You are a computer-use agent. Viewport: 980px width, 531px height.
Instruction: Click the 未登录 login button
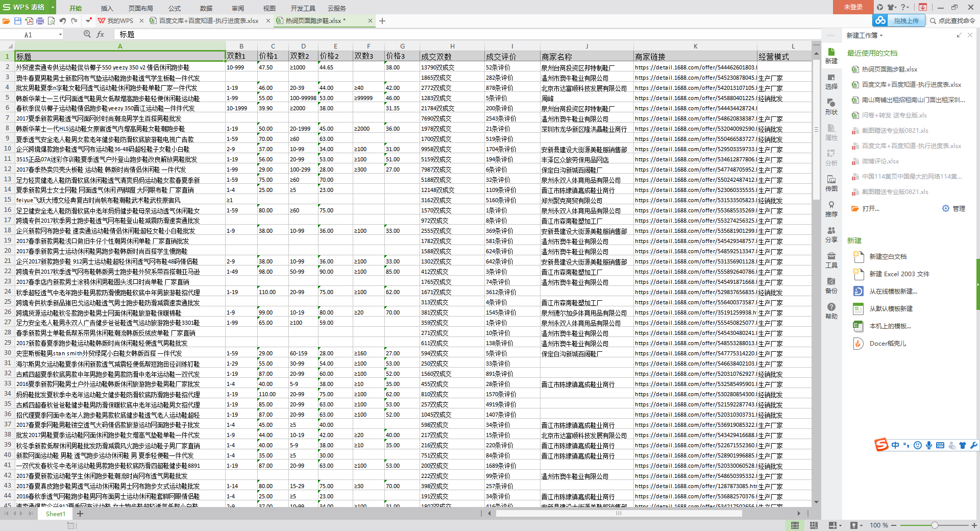[853, 7]
